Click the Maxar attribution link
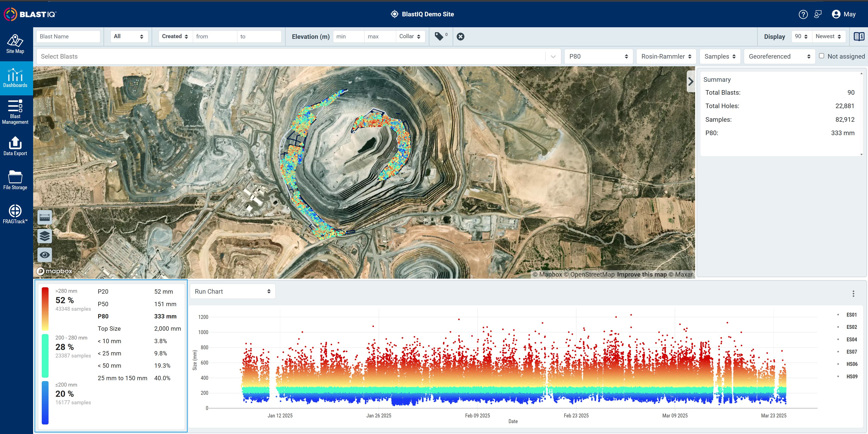The width and height of the screenshot is (868, 434). click(x=681, y=275)
